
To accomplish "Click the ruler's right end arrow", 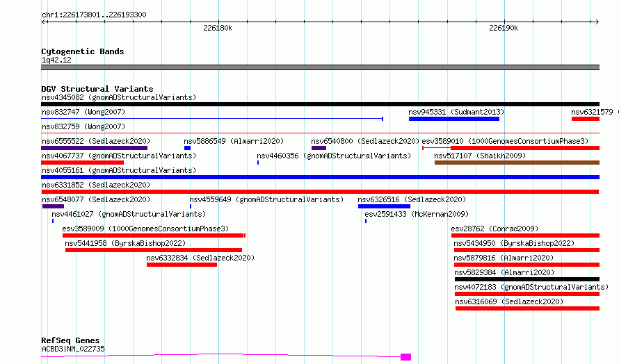I will 597,22.
